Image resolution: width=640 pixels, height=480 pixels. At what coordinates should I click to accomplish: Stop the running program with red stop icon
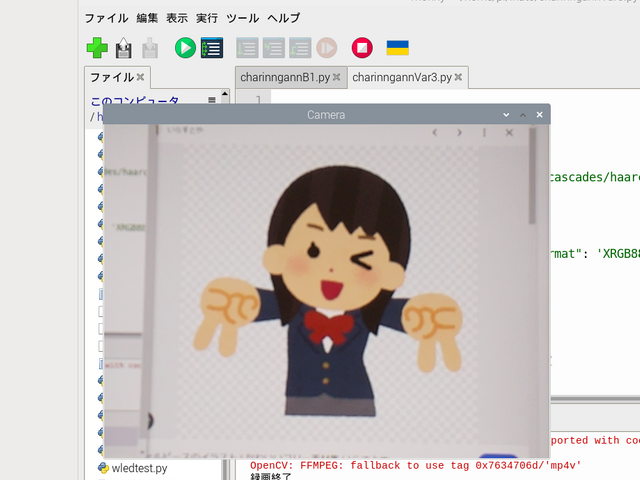click(x=362, y=48)
